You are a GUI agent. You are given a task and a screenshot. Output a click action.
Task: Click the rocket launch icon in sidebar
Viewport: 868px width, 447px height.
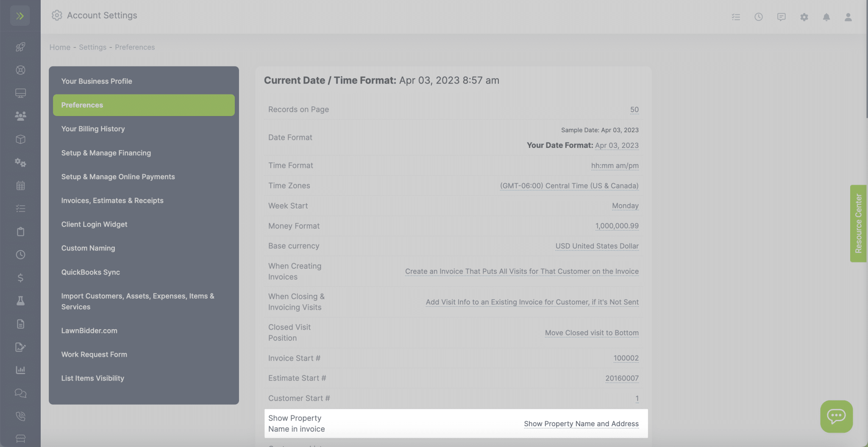click(20, 47)
